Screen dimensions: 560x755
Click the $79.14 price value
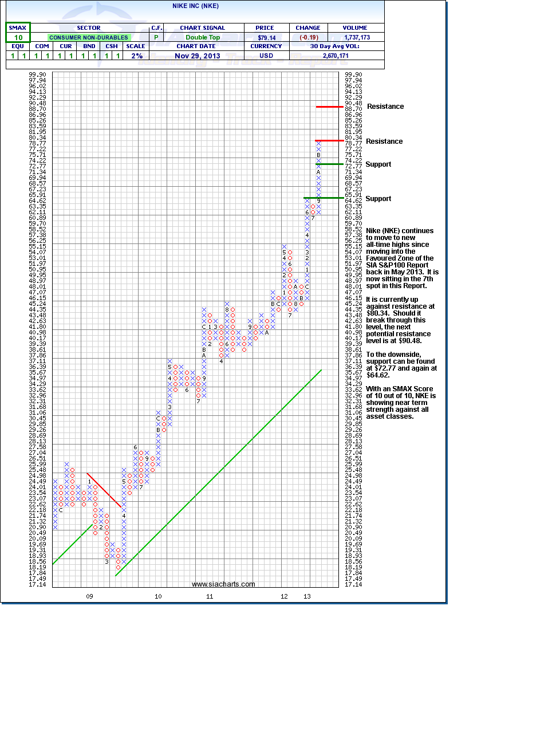[266, 38]
